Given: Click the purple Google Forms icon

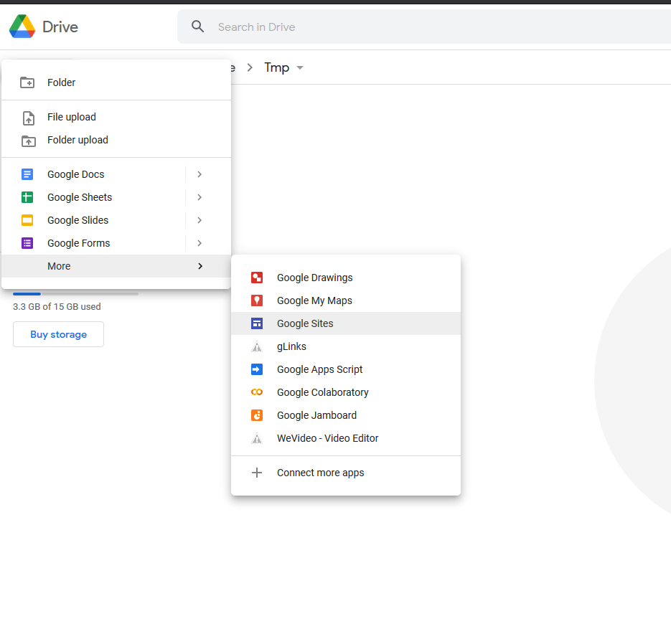Looking at the screenshot, I should click(x=27, y=243).
